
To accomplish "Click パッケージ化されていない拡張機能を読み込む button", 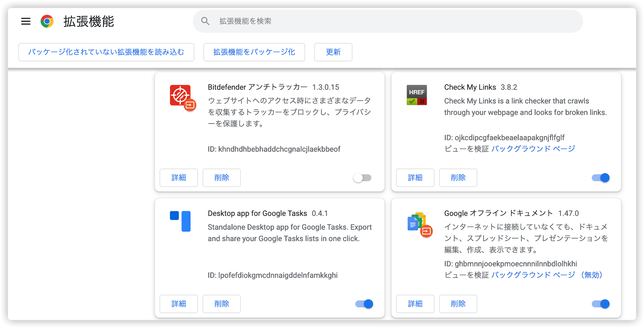I will click(106, 52).
